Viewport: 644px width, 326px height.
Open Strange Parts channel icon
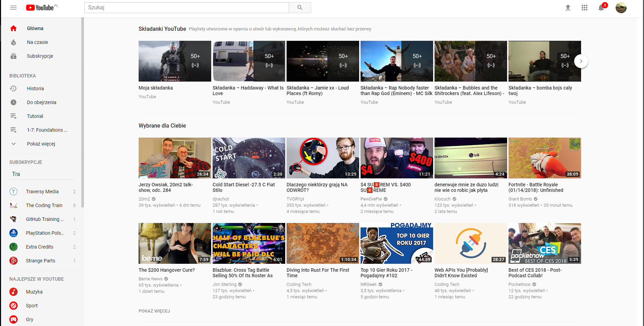coord(13,261)
